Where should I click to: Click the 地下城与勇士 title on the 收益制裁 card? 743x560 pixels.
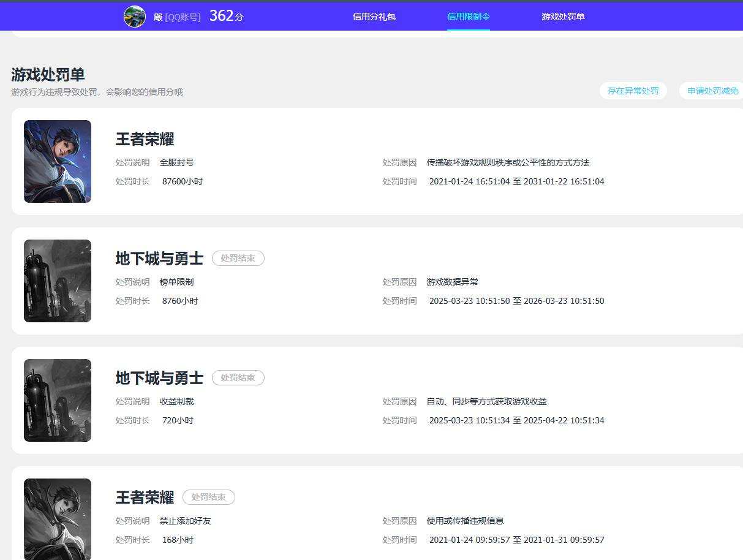(x=159, y=378)
